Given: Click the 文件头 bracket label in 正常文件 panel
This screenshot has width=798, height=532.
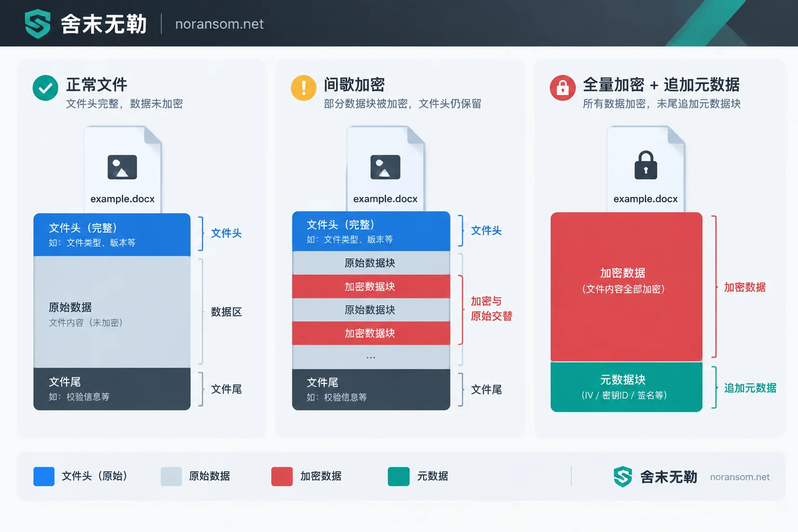Looking at the screenshot, I should [226, 233].
